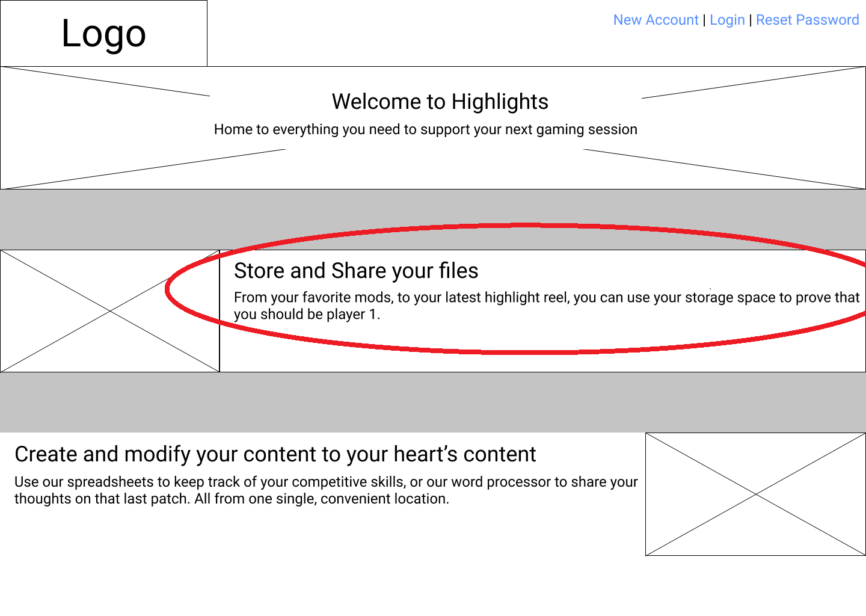Viewport: 866px width, 616px height.
Task: Click the Logo box in the header
Action: (x=103, y=33)
